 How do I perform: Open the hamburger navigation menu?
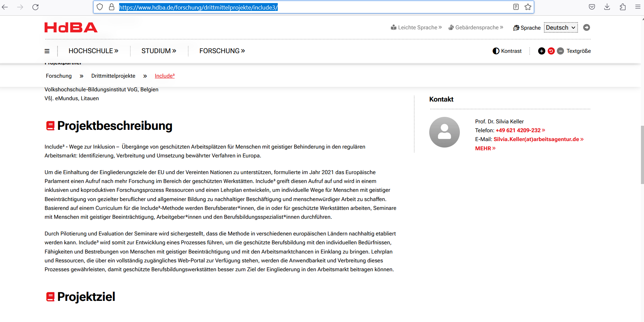pos(47,51)
